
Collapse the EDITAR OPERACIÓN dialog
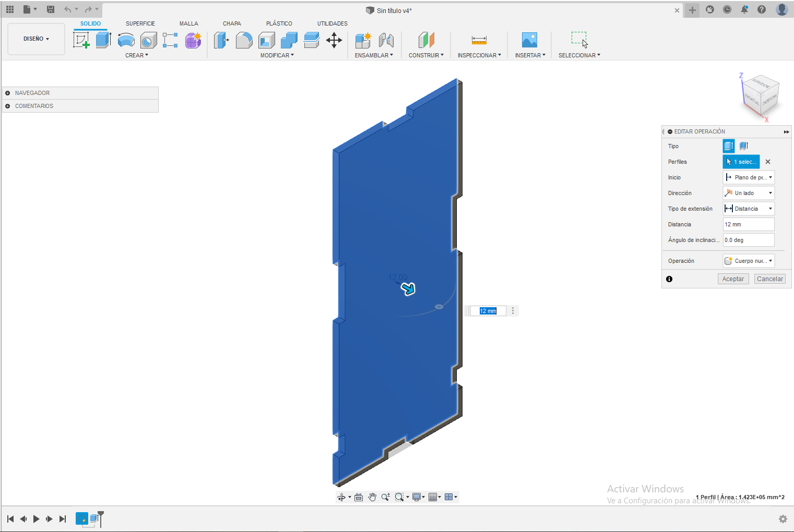(x=670, y=131)
